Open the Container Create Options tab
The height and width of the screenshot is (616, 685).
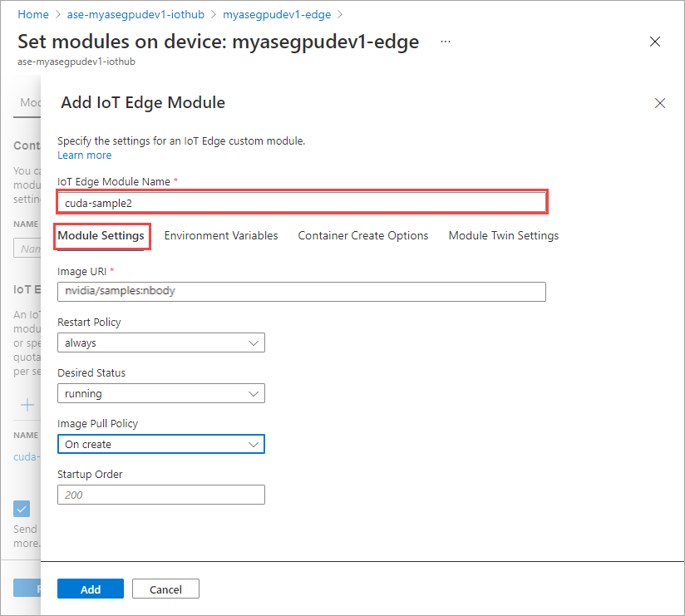click(362, 235)
